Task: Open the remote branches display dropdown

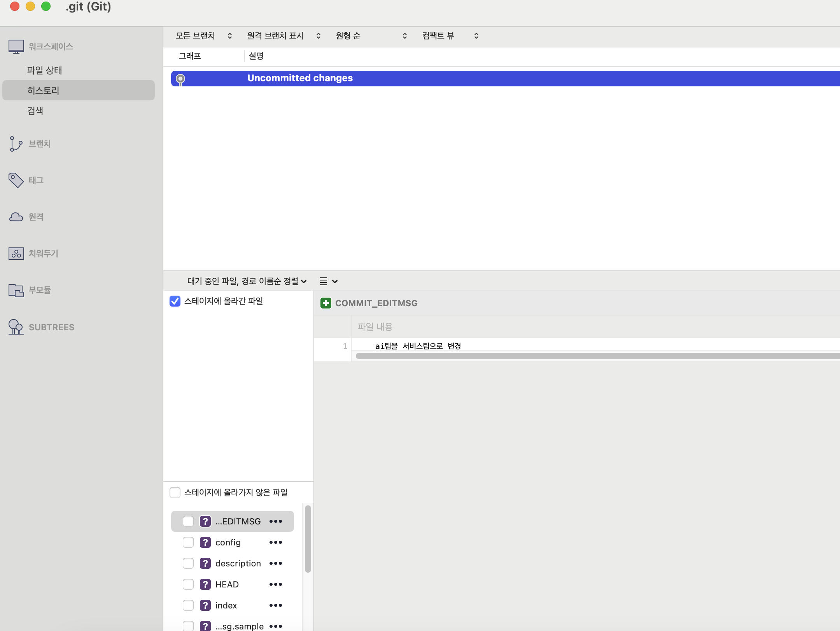Action: point(283,36)
